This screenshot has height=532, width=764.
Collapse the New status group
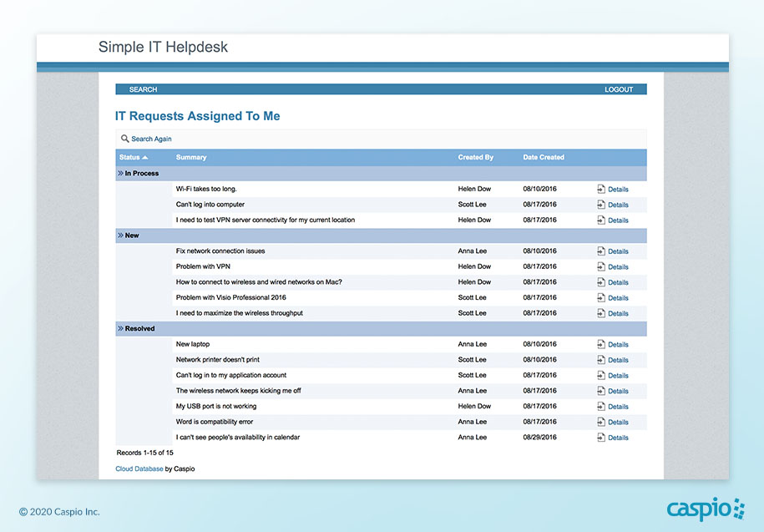[x=120, y=236]
